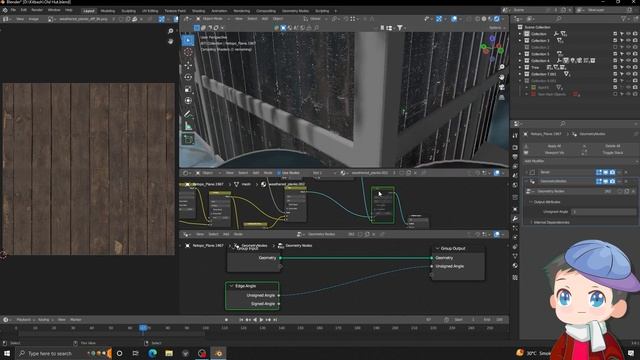
Task: Switch to the Geometry Nodes workspace tab
Action: tap(295, 11)
